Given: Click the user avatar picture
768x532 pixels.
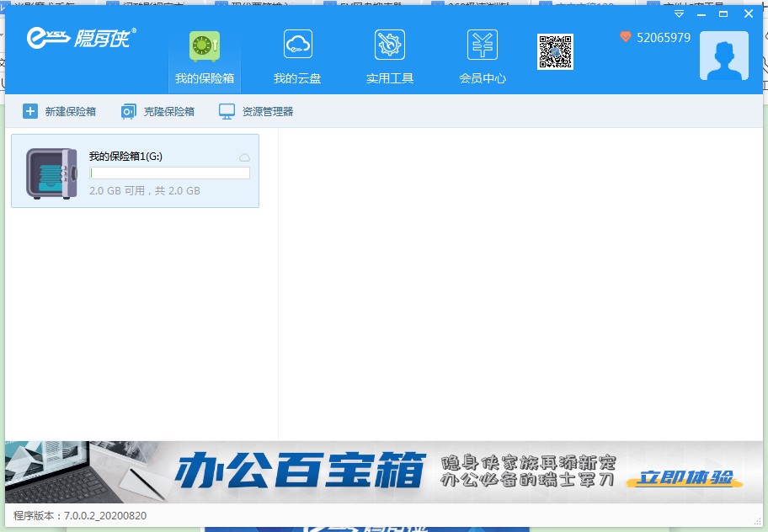Looking at the screenshot, I should (724, 56).
